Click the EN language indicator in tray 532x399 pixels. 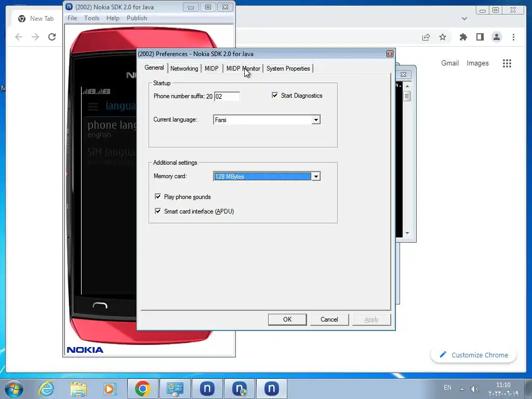tap(447, 388)
